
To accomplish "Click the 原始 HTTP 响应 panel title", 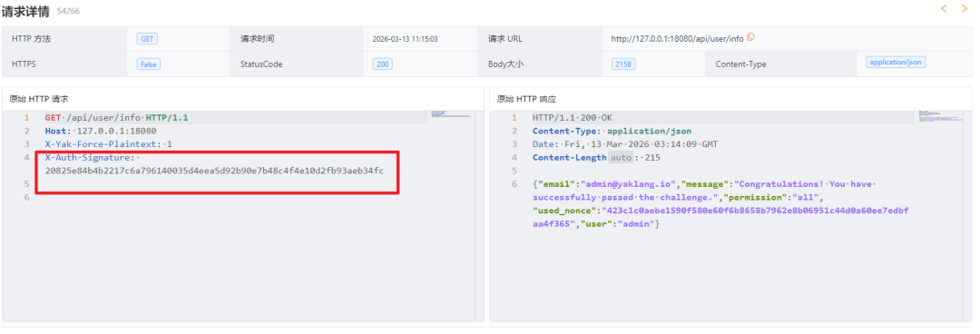I will [526, 99].
